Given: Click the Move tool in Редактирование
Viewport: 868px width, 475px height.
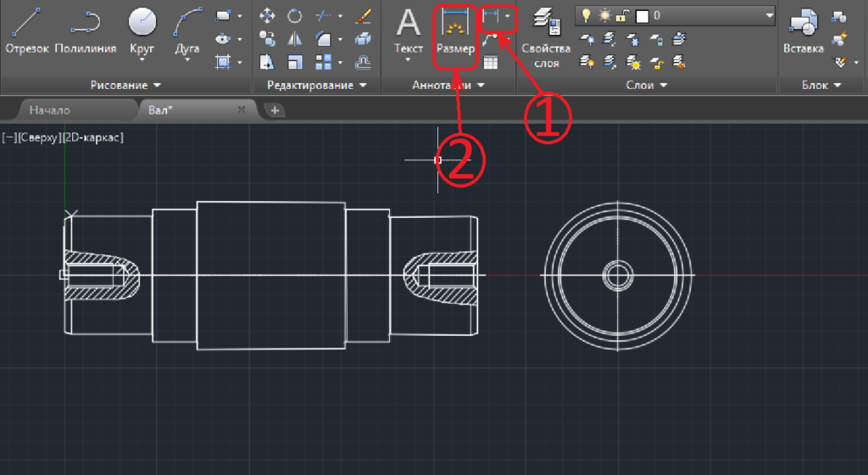Looking at the screenshot, I should click(x=267, y=16).
